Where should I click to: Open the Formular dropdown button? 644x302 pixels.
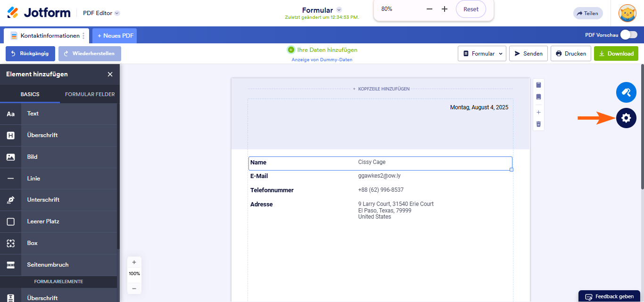tap(482, 54)
